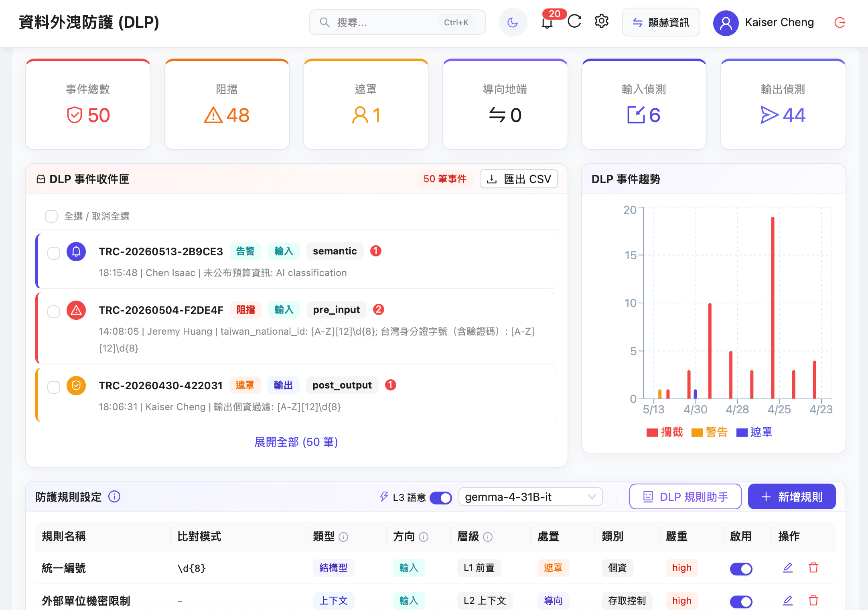Click 新增規則 button

point(792,497)
